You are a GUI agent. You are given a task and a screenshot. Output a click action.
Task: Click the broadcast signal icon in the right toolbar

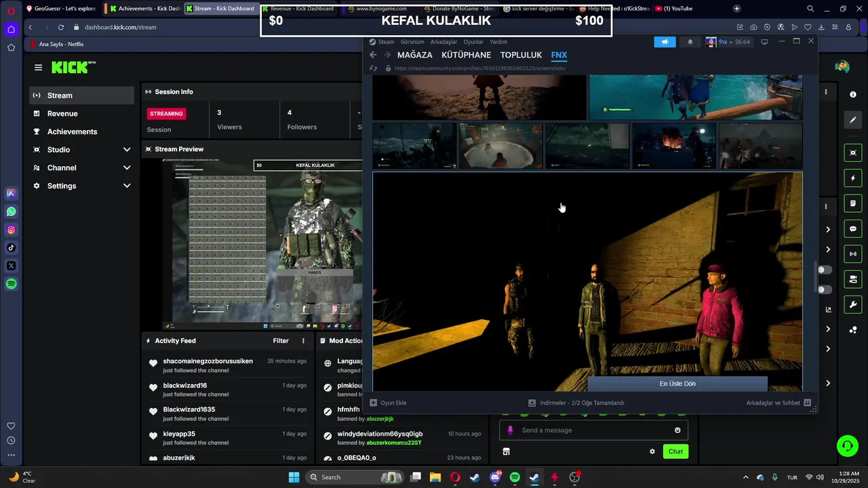[x=853, y=254]
